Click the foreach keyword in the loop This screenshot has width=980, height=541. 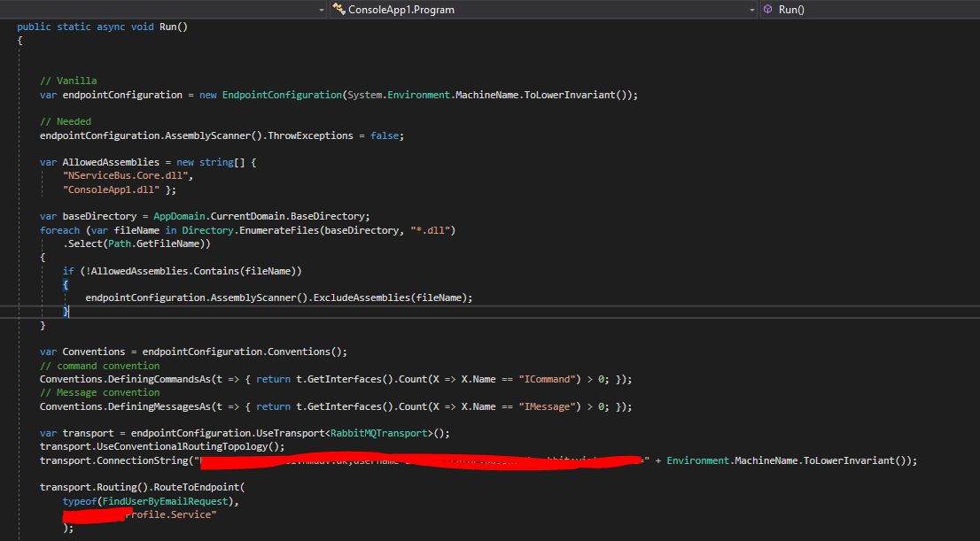[x=59, y=229]
